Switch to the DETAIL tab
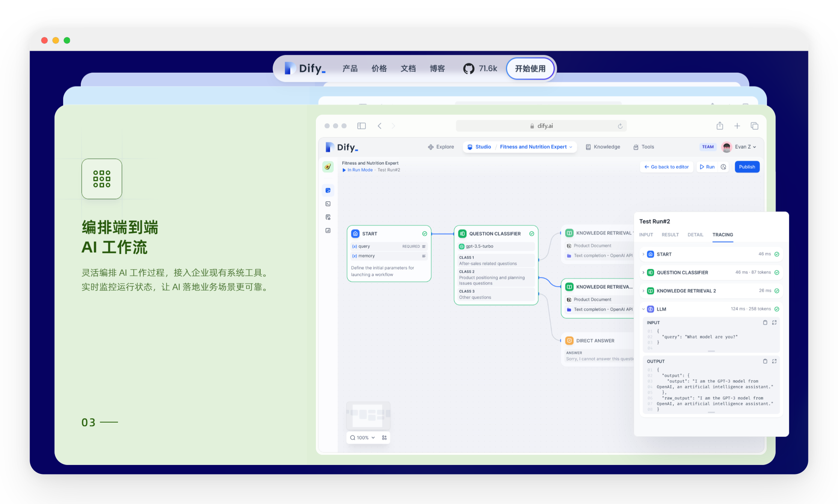This screenshot has height=504, width=838. [x=695, y=235]
